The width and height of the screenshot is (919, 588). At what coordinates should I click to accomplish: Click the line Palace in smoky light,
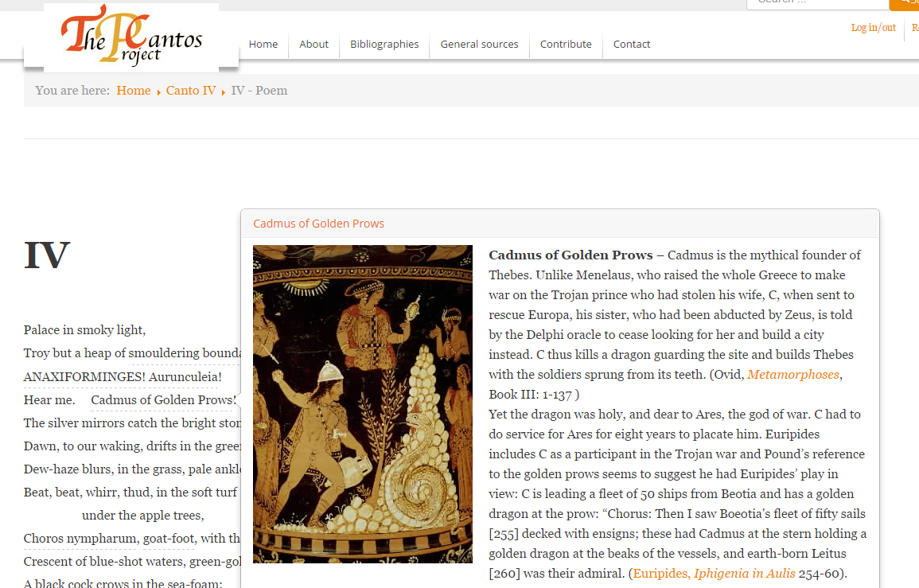pos(84,330)
